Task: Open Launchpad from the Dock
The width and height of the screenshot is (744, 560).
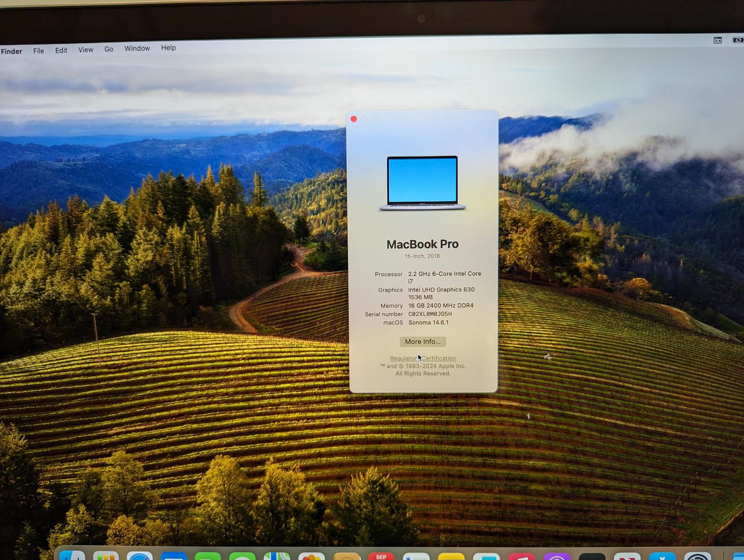Action: click(106, 556)
